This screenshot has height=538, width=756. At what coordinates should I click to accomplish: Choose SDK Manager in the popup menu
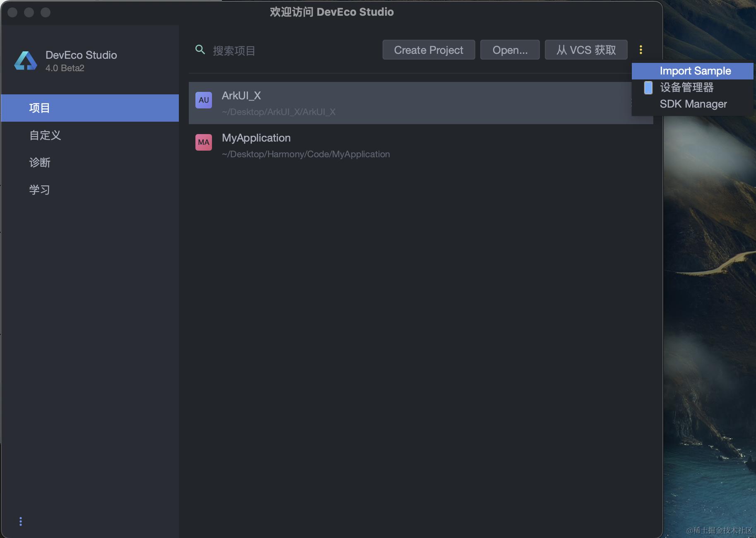(x=692, y=104)
